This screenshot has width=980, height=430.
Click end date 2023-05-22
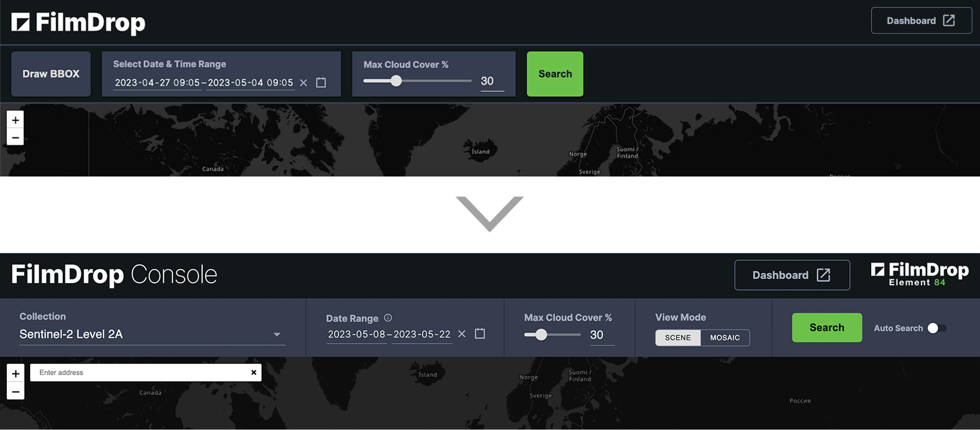click(422, 334)
